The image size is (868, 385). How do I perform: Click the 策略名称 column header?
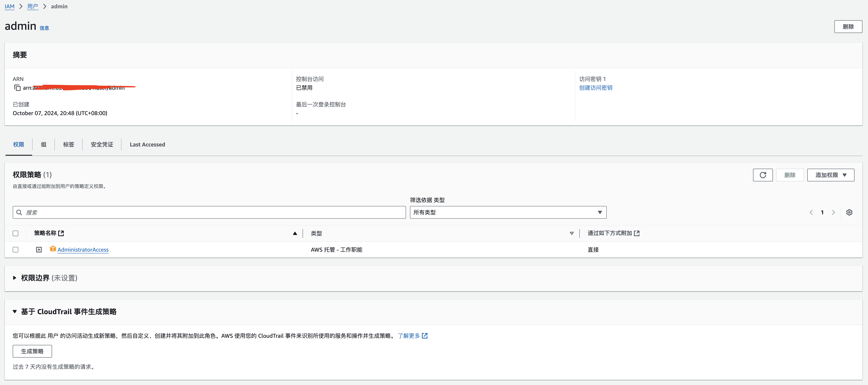45,233
